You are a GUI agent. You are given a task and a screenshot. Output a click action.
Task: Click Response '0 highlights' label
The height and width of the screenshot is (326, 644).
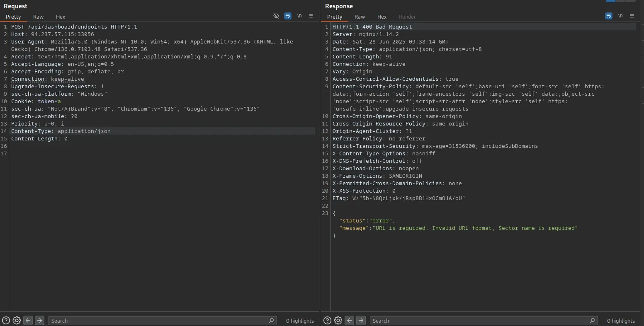point(621,321)
